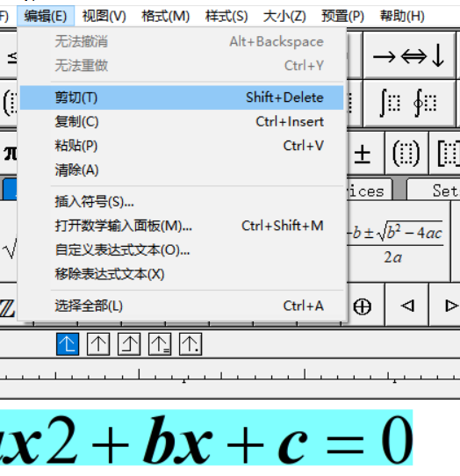
Task: Choose 复制(C) from the edit menu
Action: point(182,122)
